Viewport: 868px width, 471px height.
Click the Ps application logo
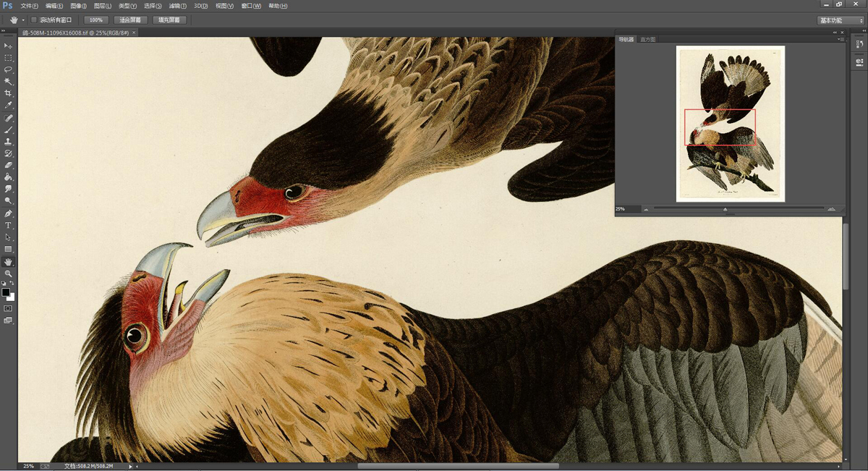8,5
